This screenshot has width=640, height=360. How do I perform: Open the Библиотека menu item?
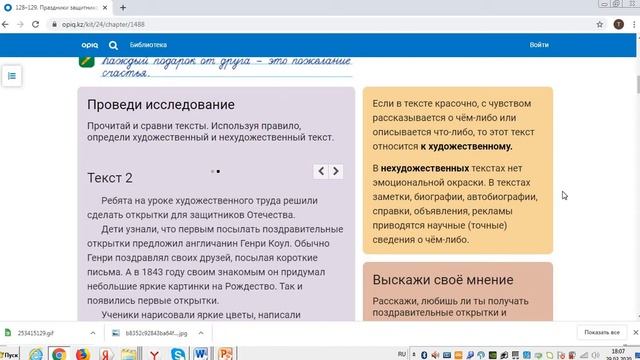pyautogui.click(x=148, y=45)
